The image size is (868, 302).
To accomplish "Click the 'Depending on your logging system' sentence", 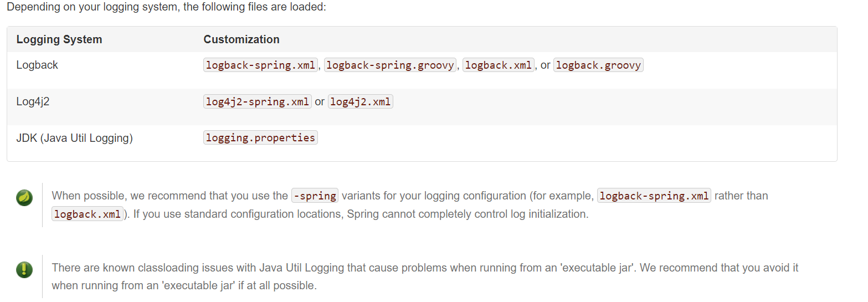I will click(167, 9).
